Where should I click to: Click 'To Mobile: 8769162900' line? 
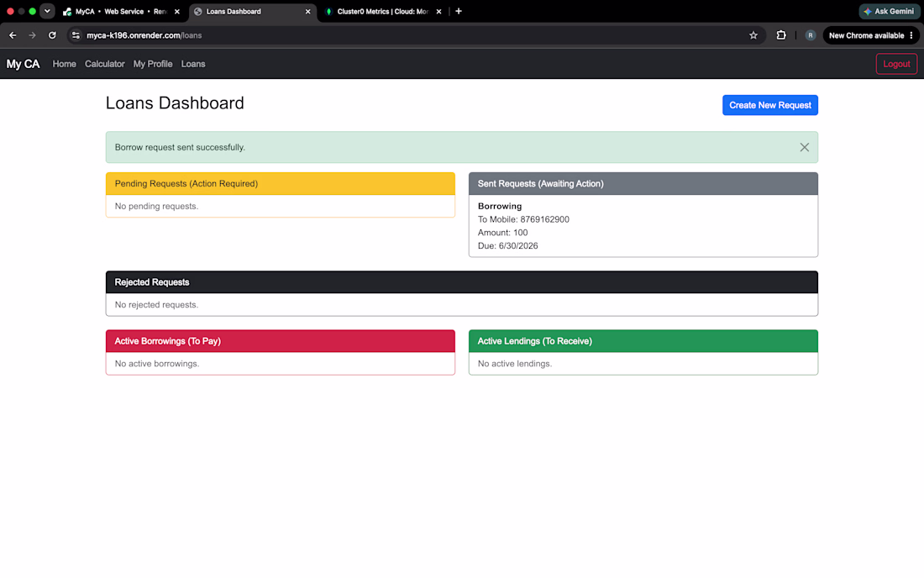click(x=523, y=219)
